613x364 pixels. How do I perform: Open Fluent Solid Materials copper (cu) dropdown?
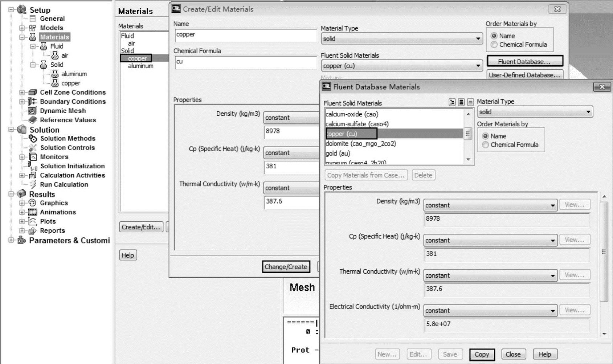pos(402,66)
